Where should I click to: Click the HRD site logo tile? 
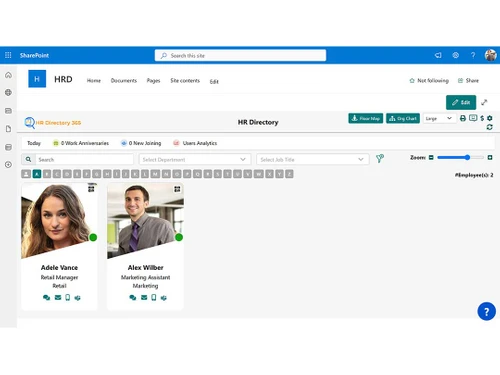(37, 79)
